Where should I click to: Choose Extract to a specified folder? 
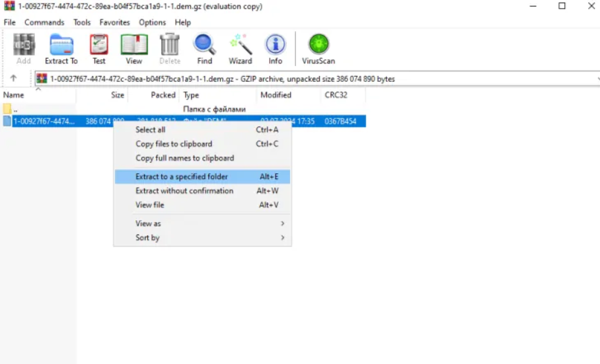[x=202, y=176]
